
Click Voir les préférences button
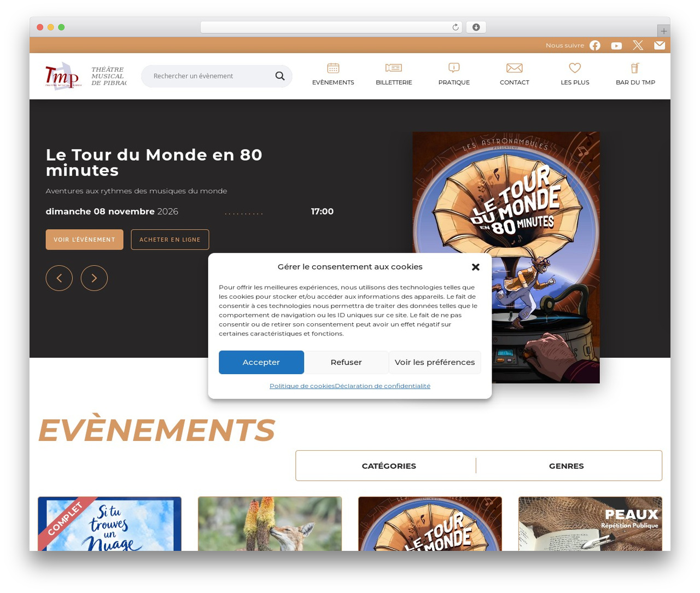[x=435, y=362]
